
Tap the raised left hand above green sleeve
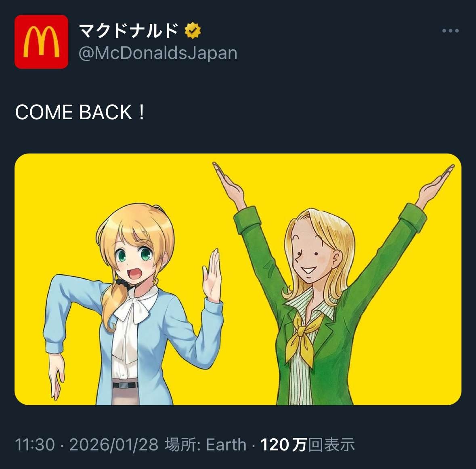(228, 182)
